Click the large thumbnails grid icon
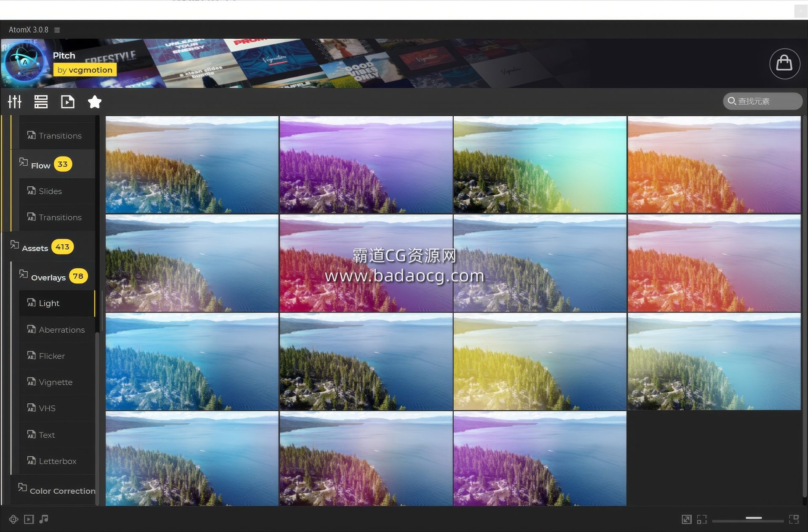Viewport: 808px width, 532px height. pos(794,519)
